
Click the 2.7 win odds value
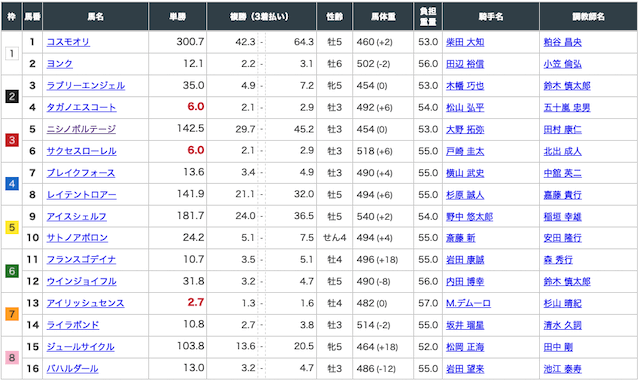click(x=196, y=303)
